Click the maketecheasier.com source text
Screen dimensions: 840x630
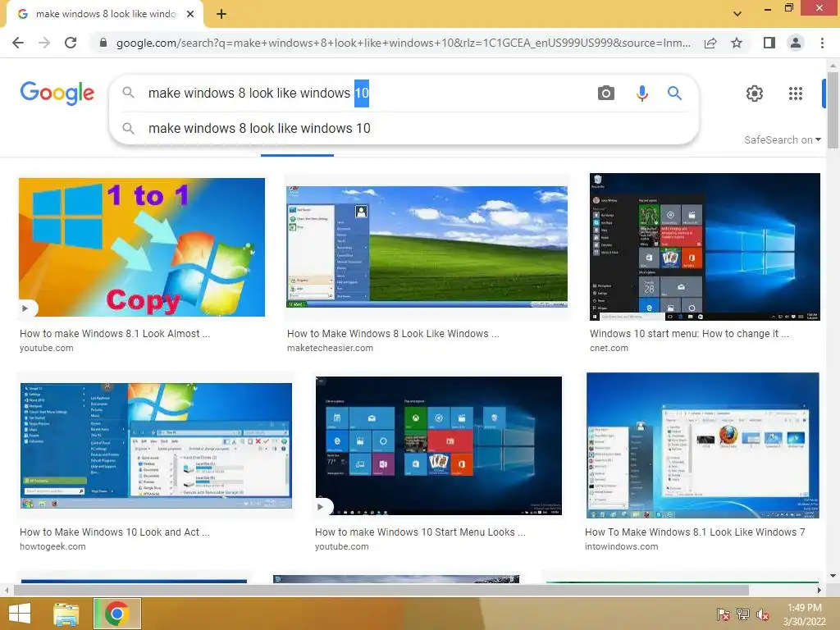[x=330, y=348]
